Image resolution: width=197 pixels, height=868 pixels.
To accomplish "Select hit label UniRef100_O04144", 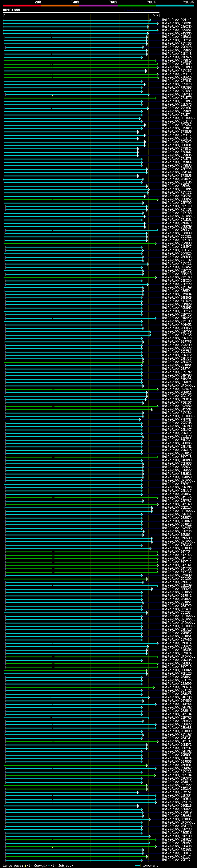I will (x=177, y=172).
